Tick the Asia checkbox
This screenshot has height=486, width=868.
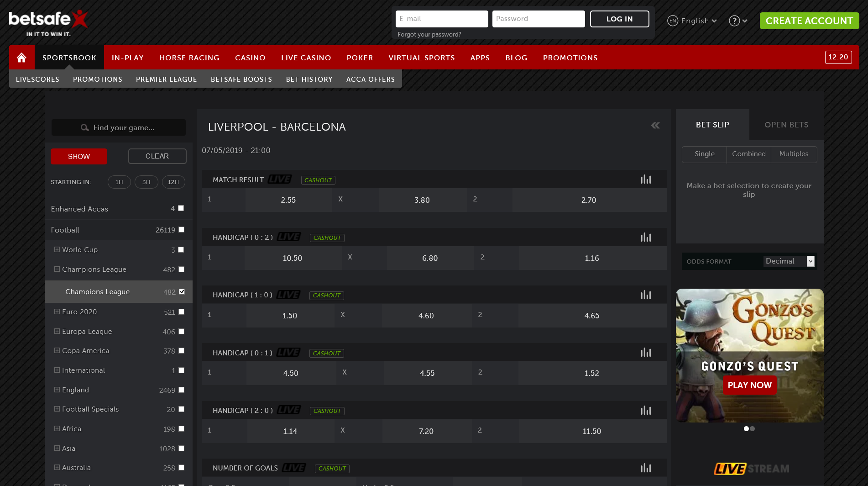pos(181,449)
